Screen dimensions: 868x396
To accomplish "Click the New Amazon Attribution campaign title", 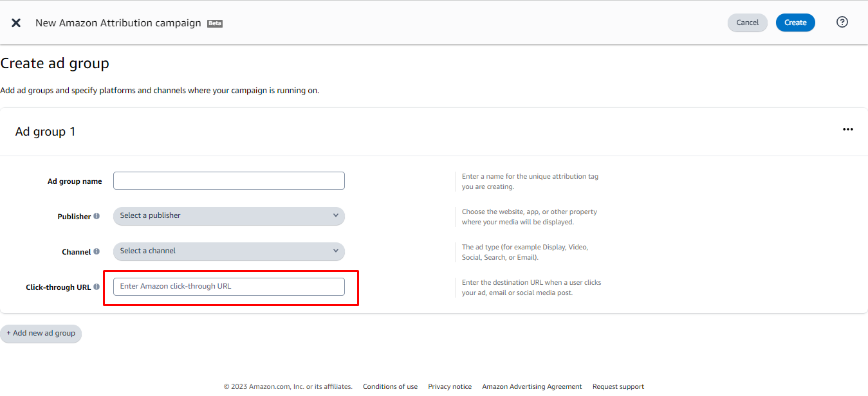I will pyautogui.click(x=118, y=23).
